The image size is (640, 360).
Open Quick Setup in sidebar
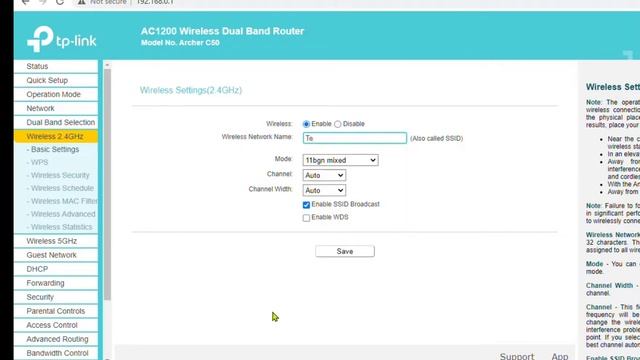coord(56,80)
